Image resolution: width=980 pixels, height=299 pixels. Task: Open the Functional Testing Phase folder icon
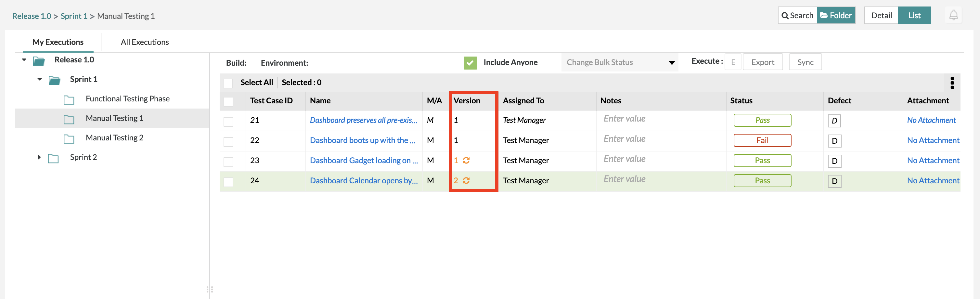pos(69,100)
